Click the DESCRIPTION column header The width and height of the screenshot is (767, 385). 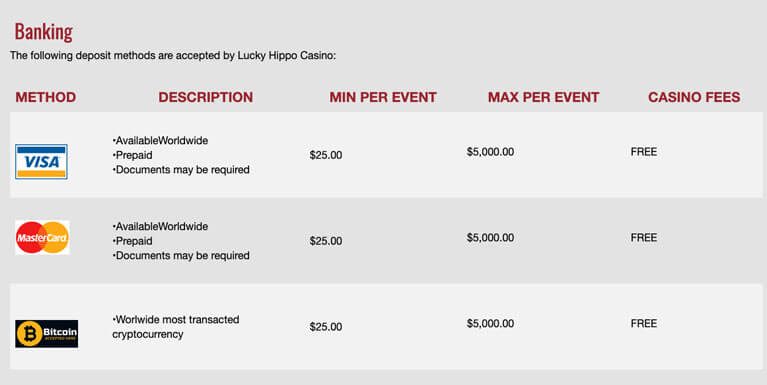[205, 97]
